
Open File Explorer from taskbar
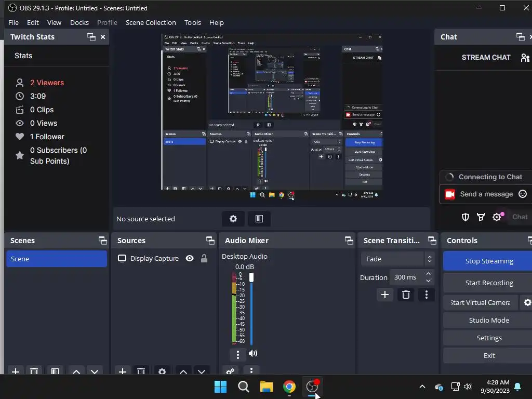coord(267,387)
